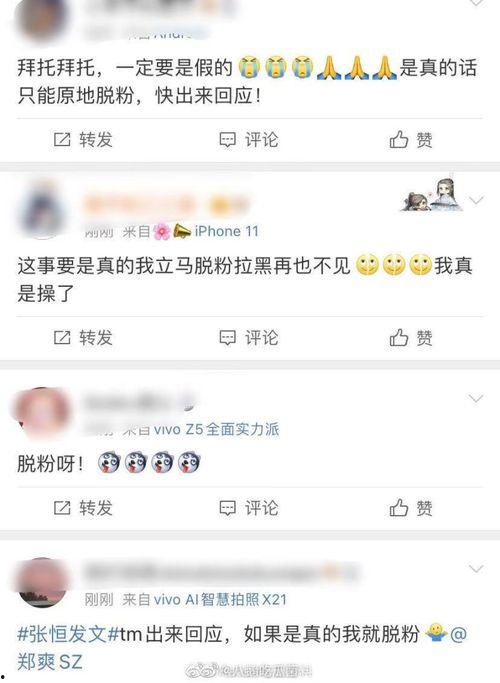Repost the iPhone 11 user's post
The image size is (500, 683).
tap(83, 338)
